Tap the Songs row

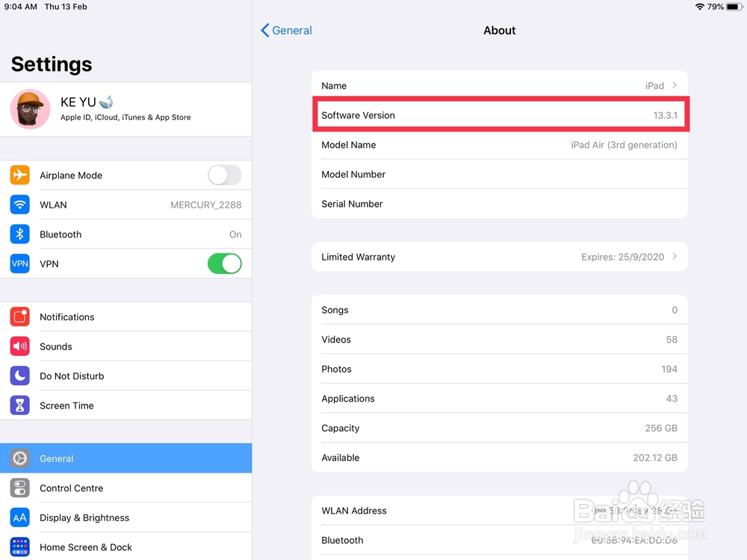point(500,310)
